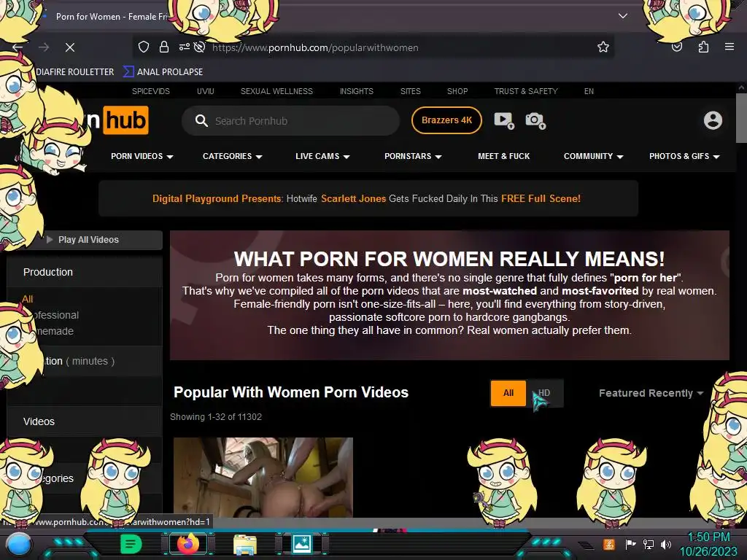Click the Showing 1-32 of 11302 text
747x560 pixels.
216,416
